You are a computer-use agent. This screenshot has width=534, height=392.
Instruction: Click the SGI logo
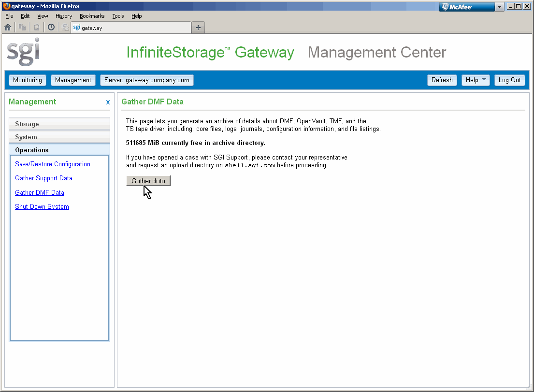pyautogui.click(x=24, y=52)
